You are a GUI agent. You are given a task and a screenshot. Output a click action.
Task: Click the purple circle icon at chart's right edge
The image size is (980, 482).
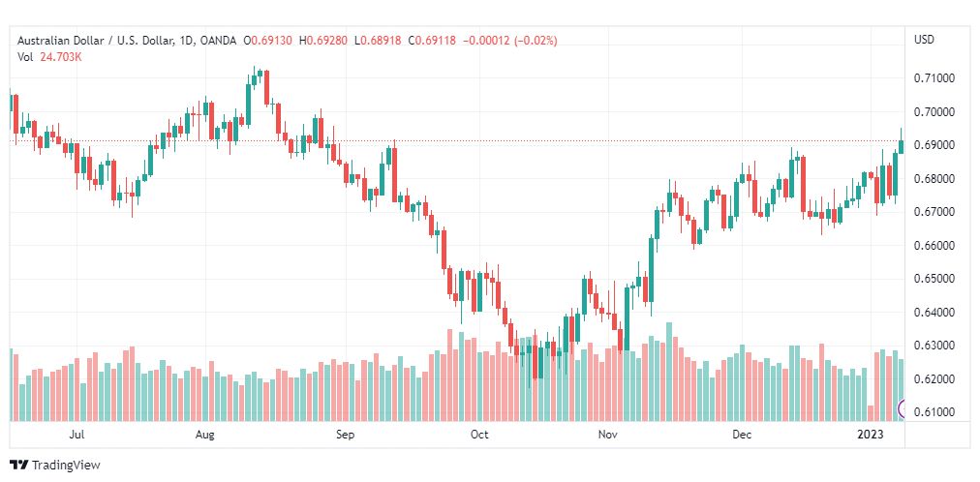(904, 409)
